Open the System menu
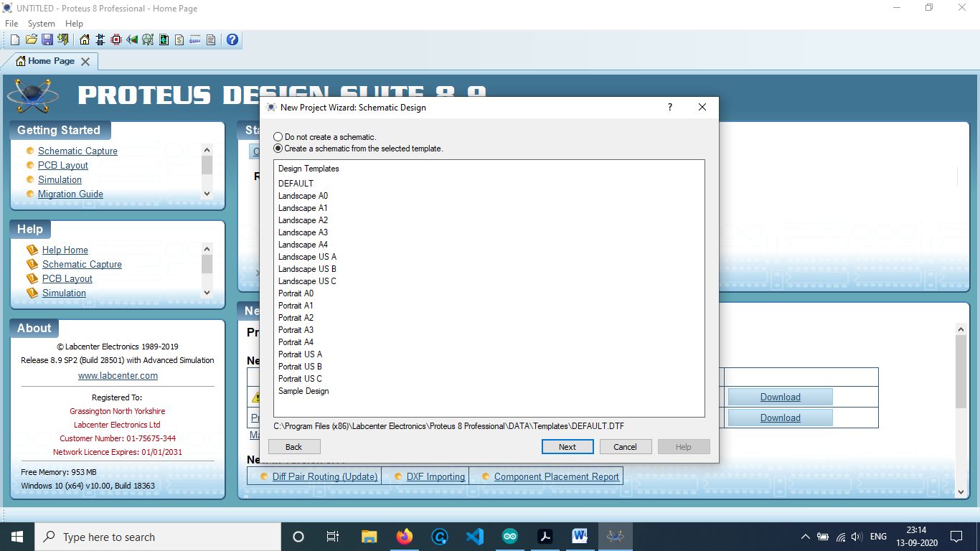980x551 pixels. (x=41, y=24)
